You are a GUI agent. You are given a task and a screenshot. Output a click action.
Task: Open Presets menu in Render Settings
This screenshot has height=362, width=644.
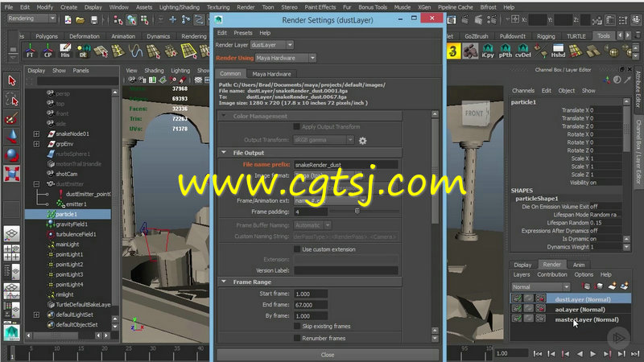(x=243, y=33)
